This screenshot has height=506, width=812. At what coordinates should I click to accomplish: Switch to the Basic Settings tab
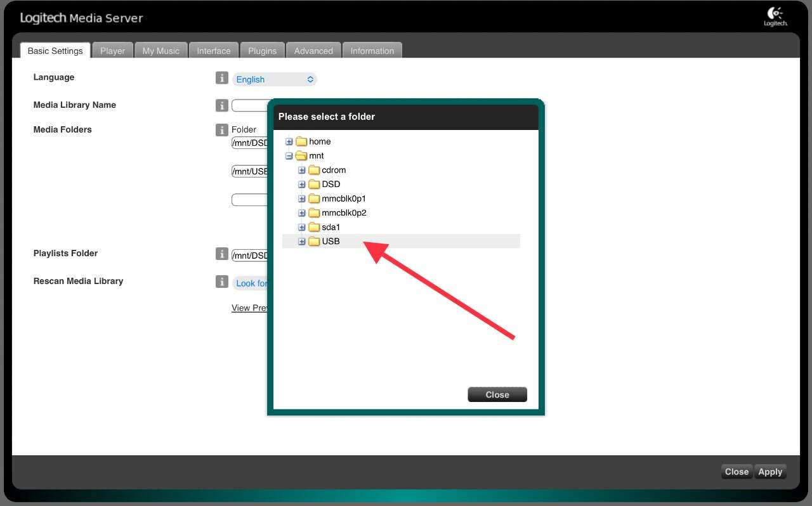click(x=55, y=51)
